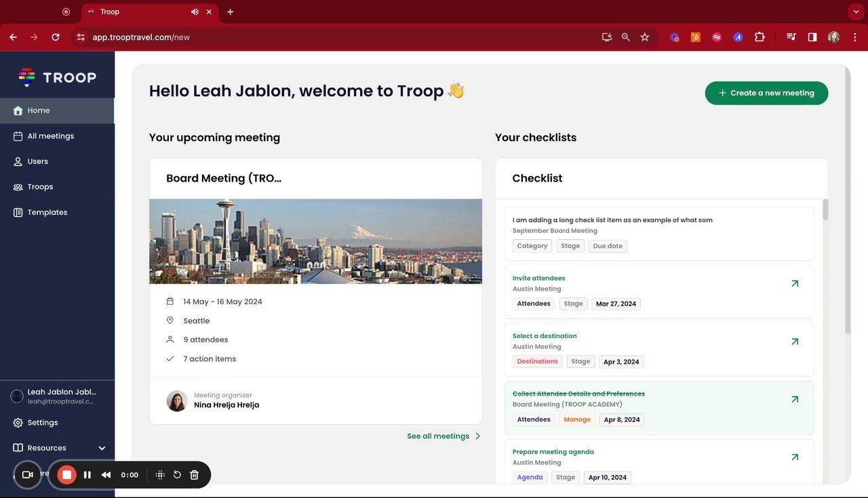The width and height of the screenshot is (868, 498).
Task: Click the 9 attendees text
Action: click(205, 340)
